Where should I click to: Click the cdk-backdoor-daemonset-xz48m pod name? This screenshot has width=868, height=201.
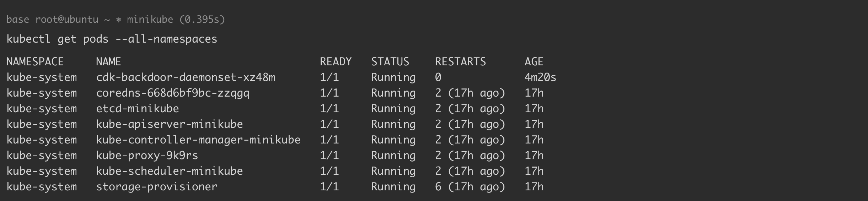coord(186,77)
